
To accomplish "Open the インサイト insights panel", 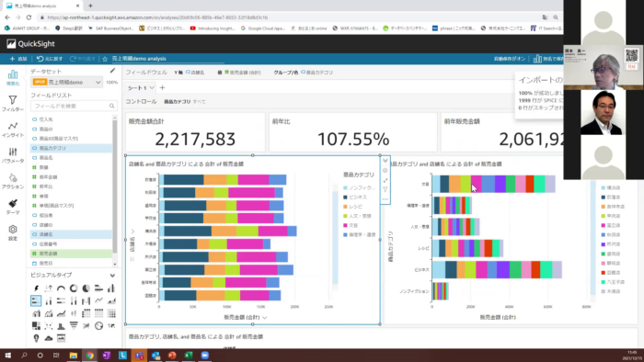I will pos(13,130).
